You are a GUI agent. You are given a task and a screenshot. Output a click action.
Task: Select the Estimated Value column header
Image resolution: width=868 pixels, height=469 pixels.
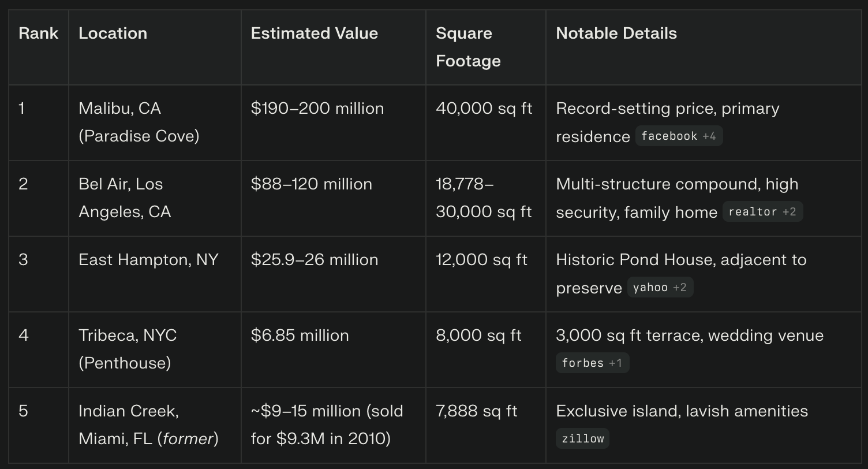point(334,47)
